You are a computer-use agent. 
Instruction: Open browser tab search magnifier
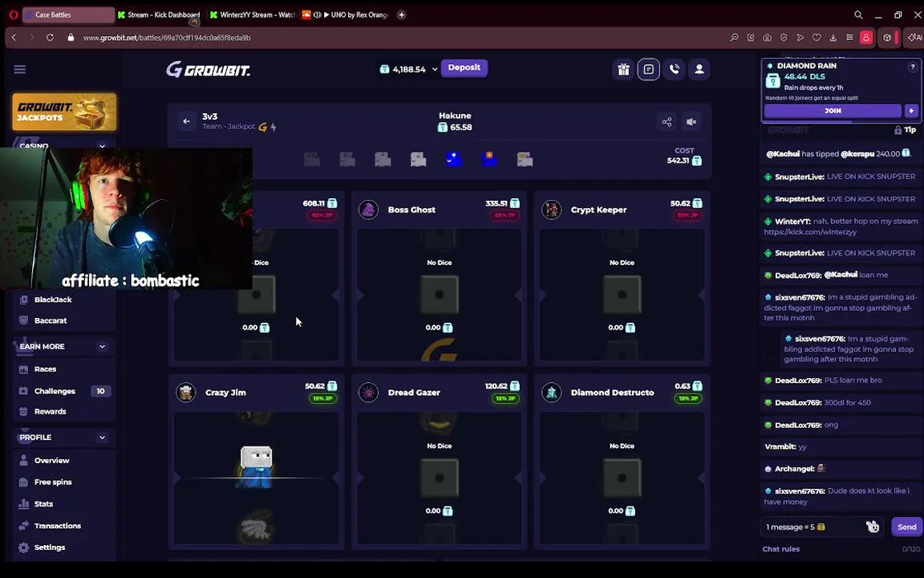click(x=858, y=14)
